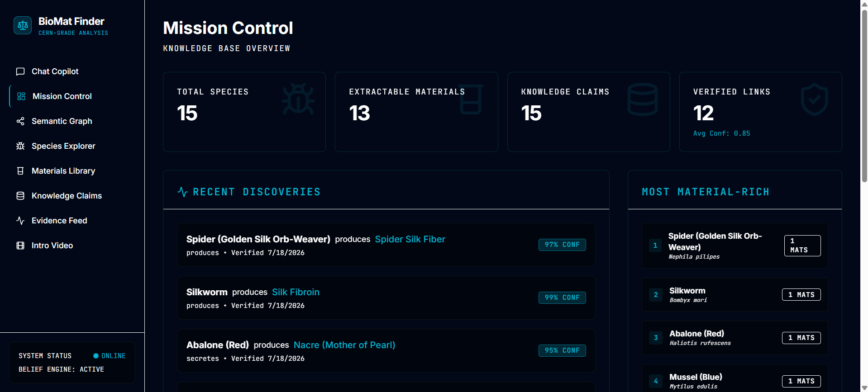The width and height of the screenshot is (868, 392).
Task: Click the Mission Control page title
Action: (228, 28)
